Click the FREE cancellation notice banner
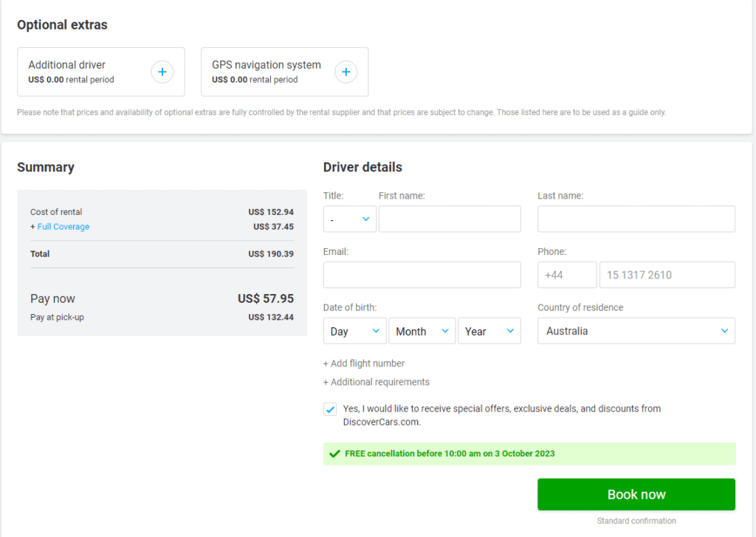756x537 pixels. pyautogui.click(x=529, y=454)
